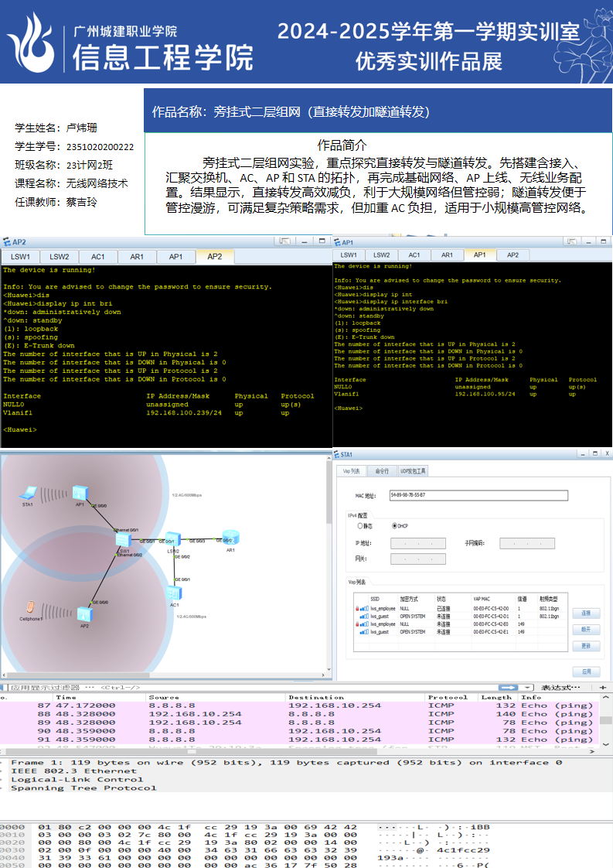Select the DHCP radio button

pos(396,526)
